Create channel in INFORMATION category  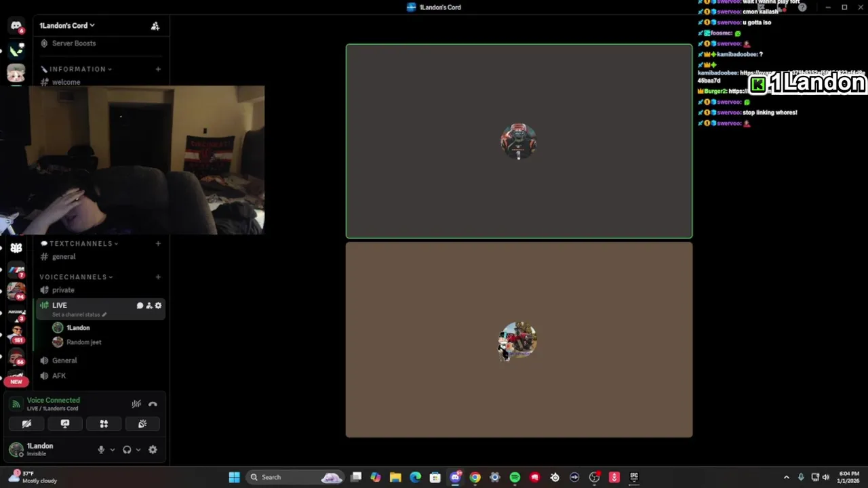coord(158,69)
